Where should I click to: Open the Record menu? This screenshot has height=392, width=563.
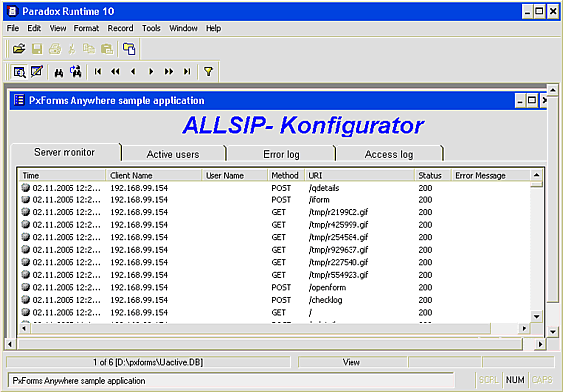[x=121, y=28]
